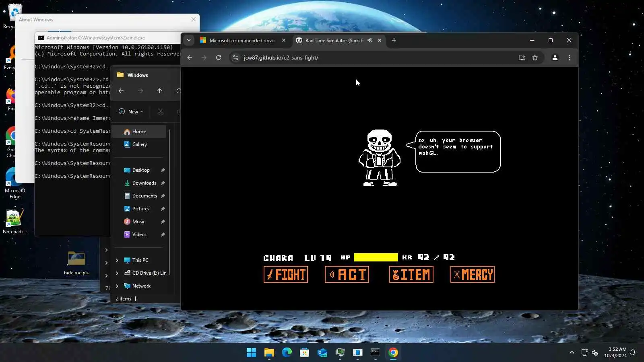Launch Edge from the taskbar

pyautogui.click(x=287, y=353)
